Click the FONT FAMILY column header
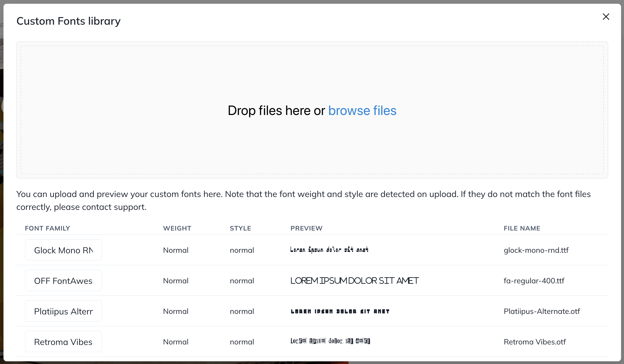 (x=47, y=228)
